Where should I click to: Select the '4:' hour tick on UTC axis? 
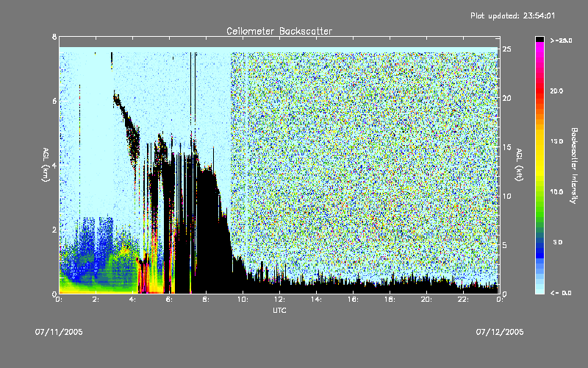tap(132, 300)
